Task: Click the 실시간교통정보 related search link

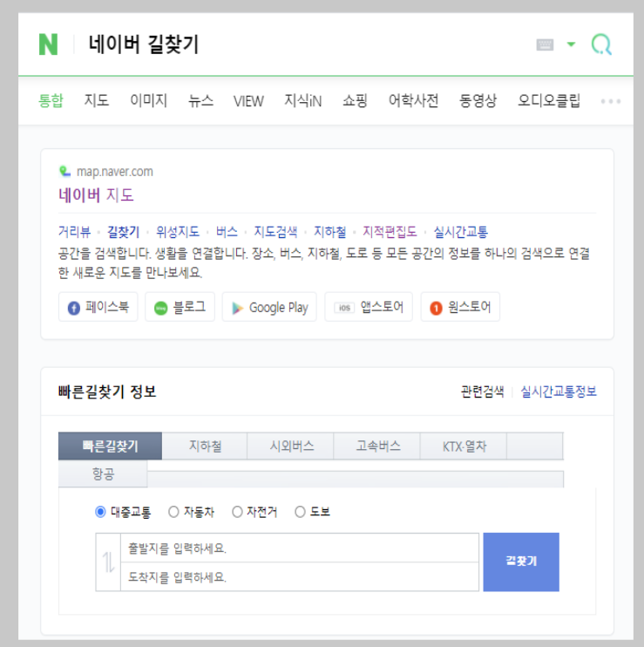Action: pos(559,392)
